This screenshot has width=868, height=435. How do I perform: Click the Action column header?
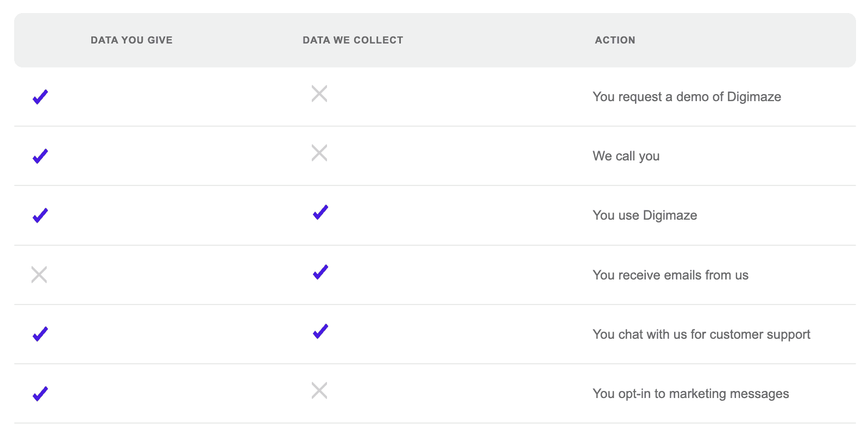coord(615,40)
